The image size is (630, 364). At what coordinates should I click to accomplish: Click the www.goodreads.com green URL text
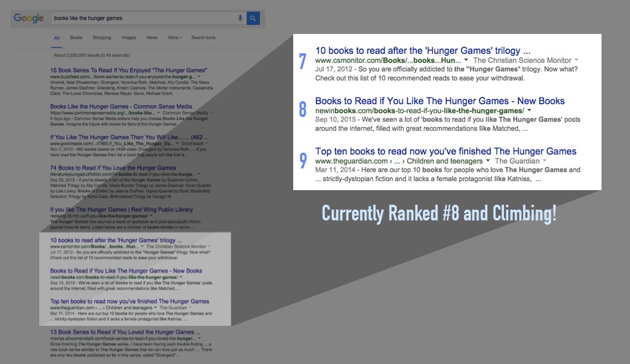(111, 144)
